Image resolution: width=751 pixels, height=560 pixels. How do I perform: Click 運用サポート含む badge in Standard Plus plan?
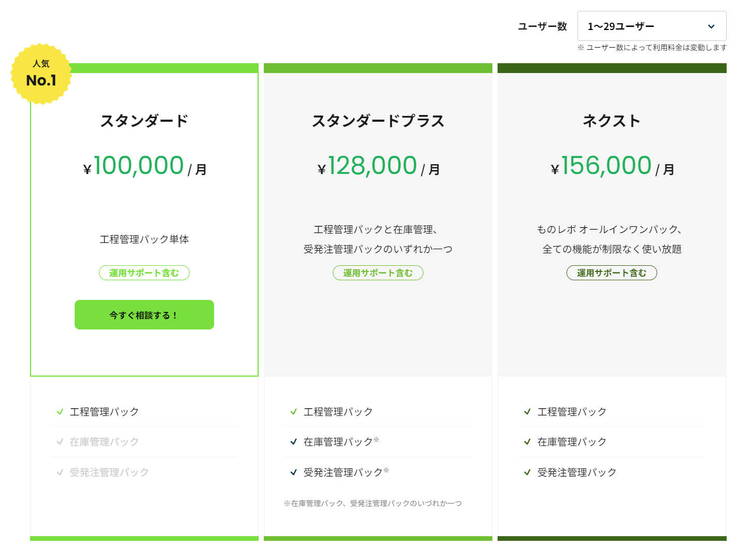tap(378, 273)
